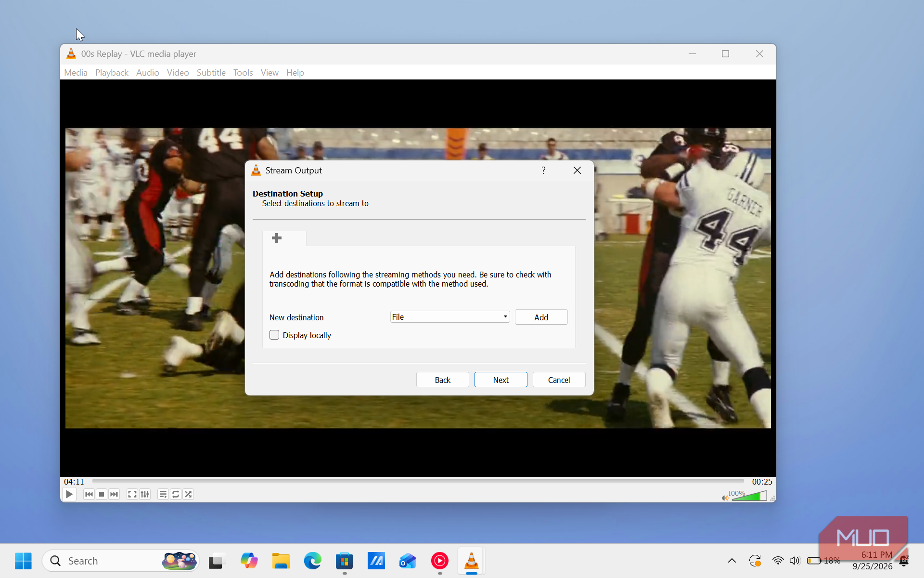Click the system volume tray icon
The image size is (924, 578).
pos(795,561)
